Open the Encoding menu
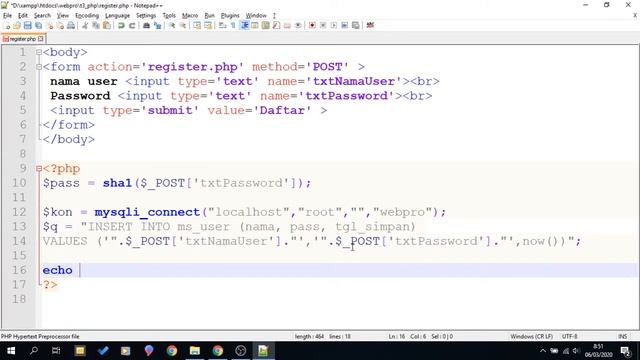This screenshot has height=360, width=640. (87, 16)
